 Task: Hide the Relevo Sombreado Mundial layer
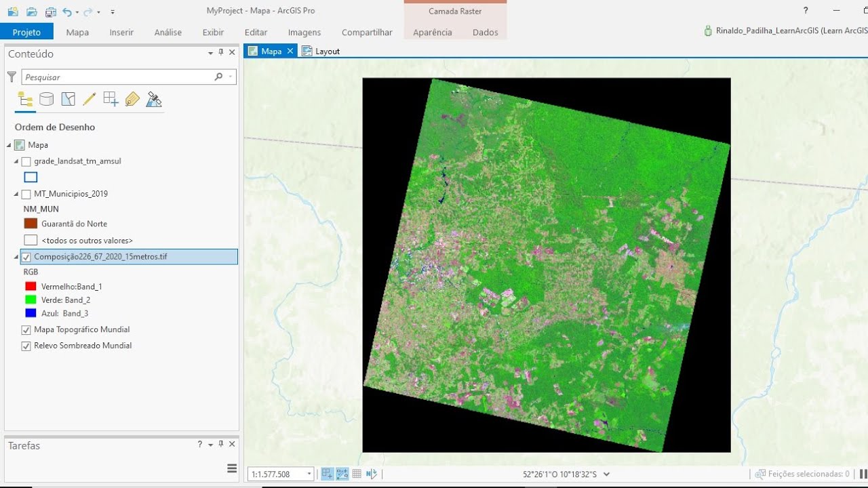tap(26, 346)
